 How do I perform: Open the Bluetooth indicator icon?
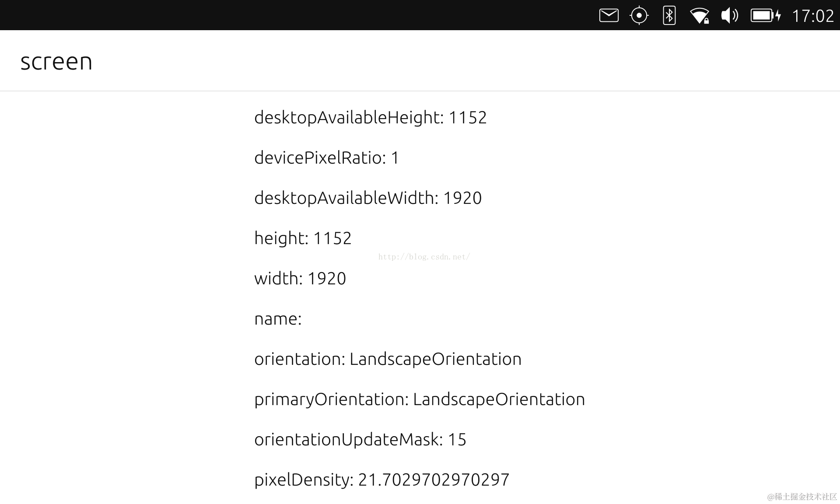pos(669,16)
